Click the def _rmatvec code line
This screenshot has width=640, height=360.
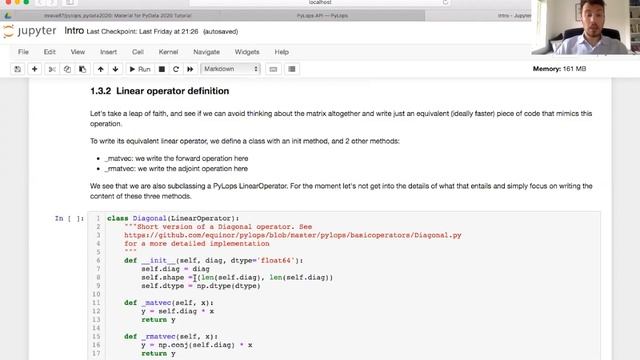click(x=171, y=337)
